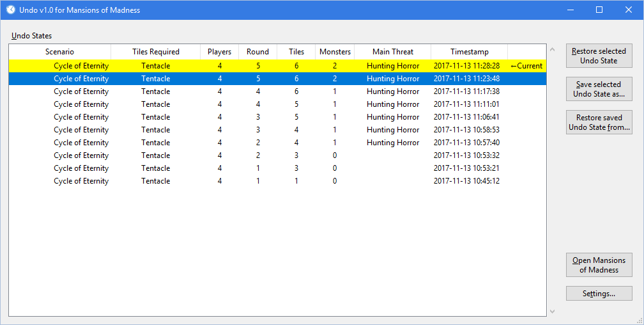Viewport: 644px width, 325px height.
Task: Click the Undo app icon in title bar
Action: (x=11, y=10)
